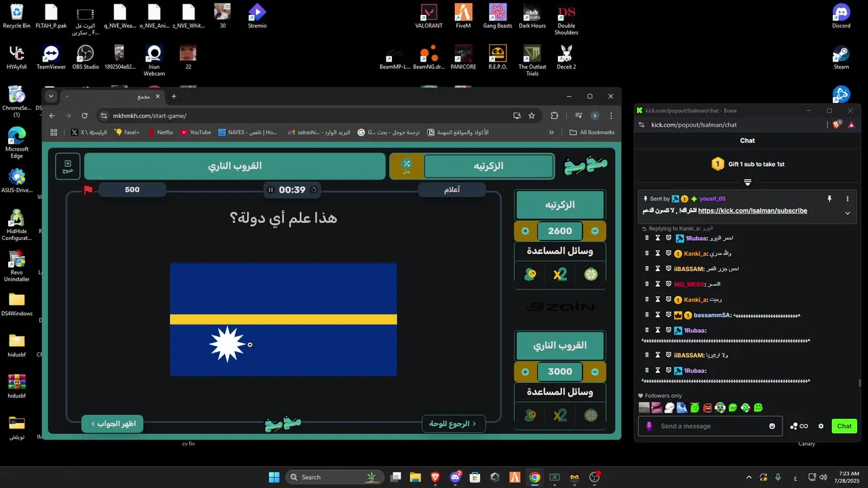Open File Explorer from the taskbar
Image resolution: width=868 pixels, height=488 pixels.
[x=416, y=477]
